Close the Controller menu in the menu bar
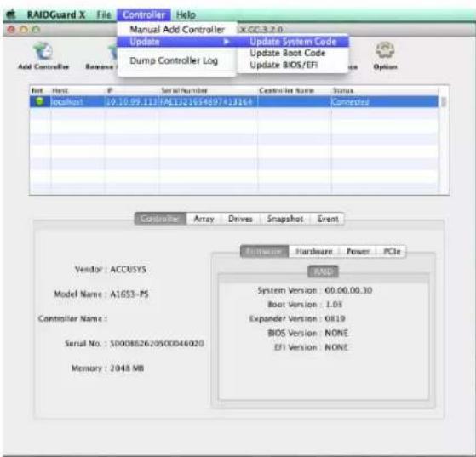Viewport: 476px width, 457px height. click(x=144, y=14)
